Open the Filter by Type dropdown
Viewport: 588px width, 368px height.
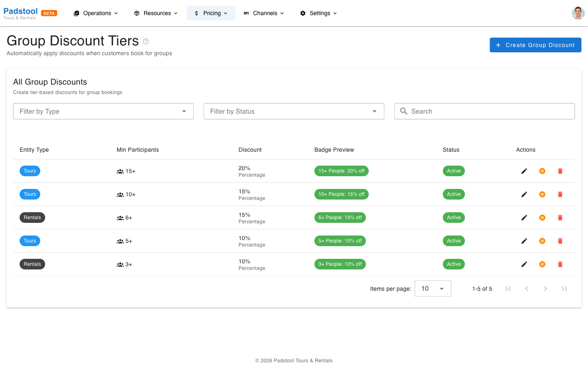pyautogui.click(x=103, y=111)
